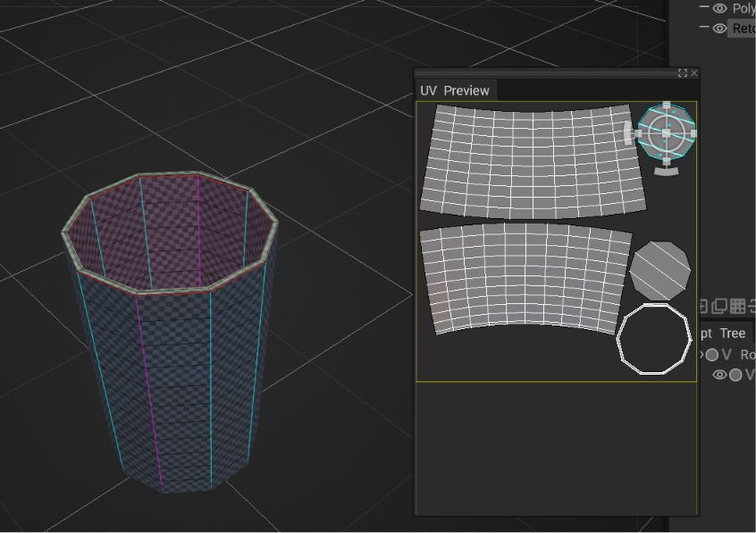Select the Poly layer name
This screenshot has height=533, width=756.
point(743,8)
